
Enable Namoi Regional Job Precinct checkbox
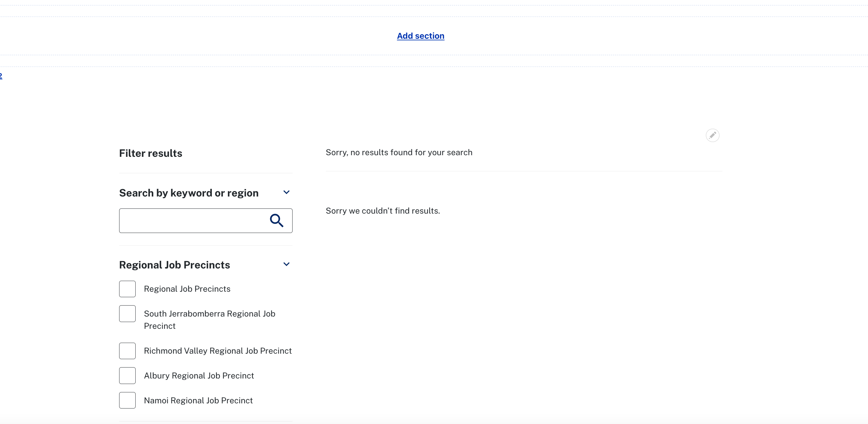127,400
